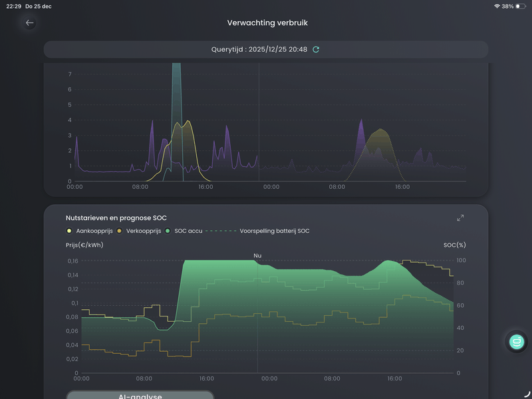Image resolution: width=532 pixels, height=399 pixels.
Task: Tap the 'Verwachting verbruik' page title
Action: point(267,23)
